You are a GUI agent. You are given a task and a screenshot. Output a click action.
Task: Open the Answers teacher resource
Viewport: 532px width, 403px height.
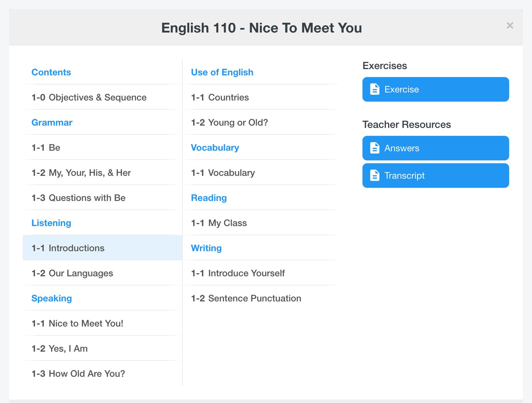pos(436,148)
